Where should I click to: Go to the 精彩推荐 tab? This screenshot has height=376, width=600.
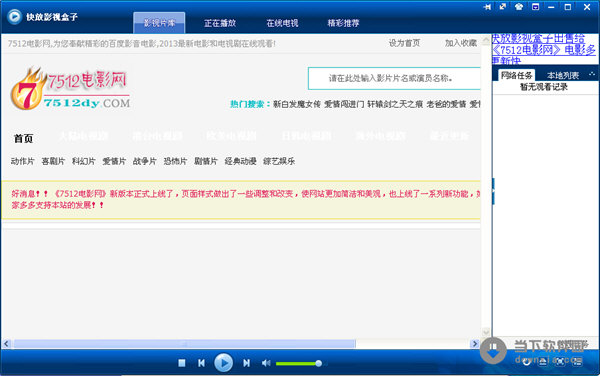[x=343, y=23]
